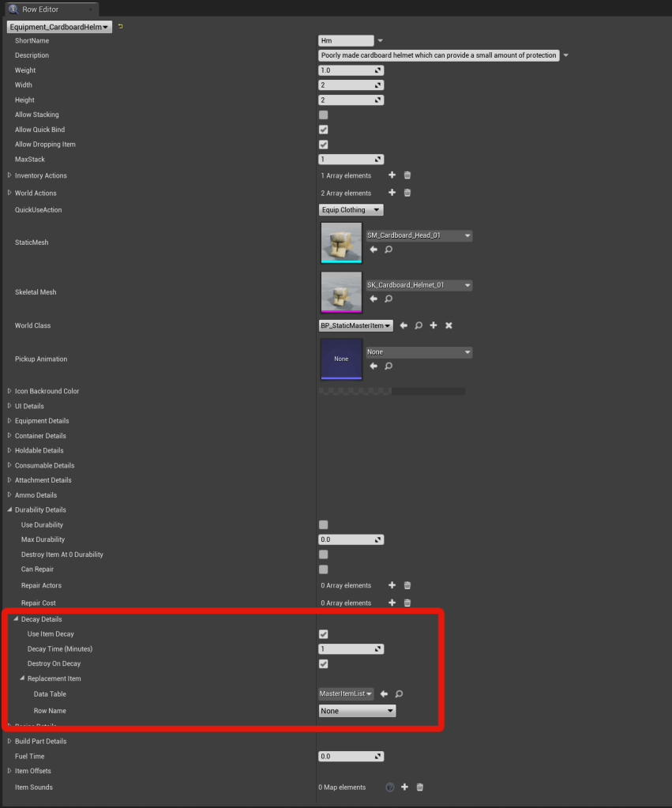Open QuickUseAction Equip Clothing dropdown
The image size is (672, 808).
click(351, 210)
